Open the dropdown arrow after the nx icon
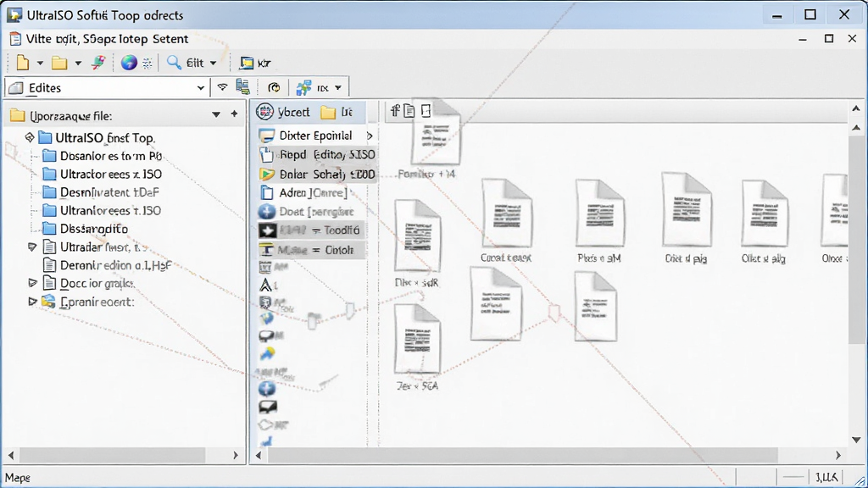Screen dimensions: 868x488 (x=338, y=88)
